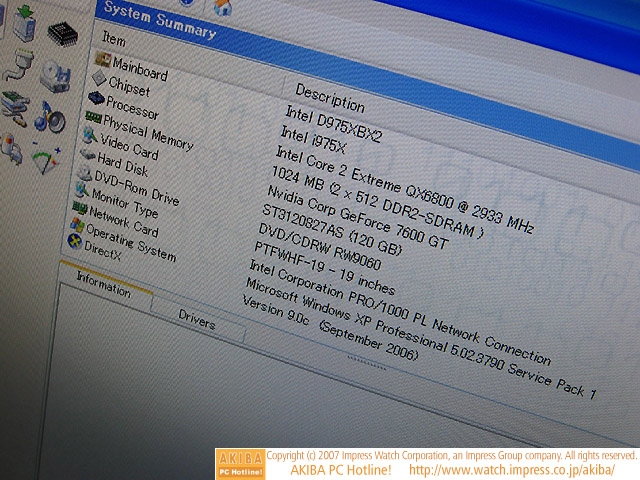The image size is (640, 480).
Task: Open the sidebar icon left of gauge
Action: [11, 149]
